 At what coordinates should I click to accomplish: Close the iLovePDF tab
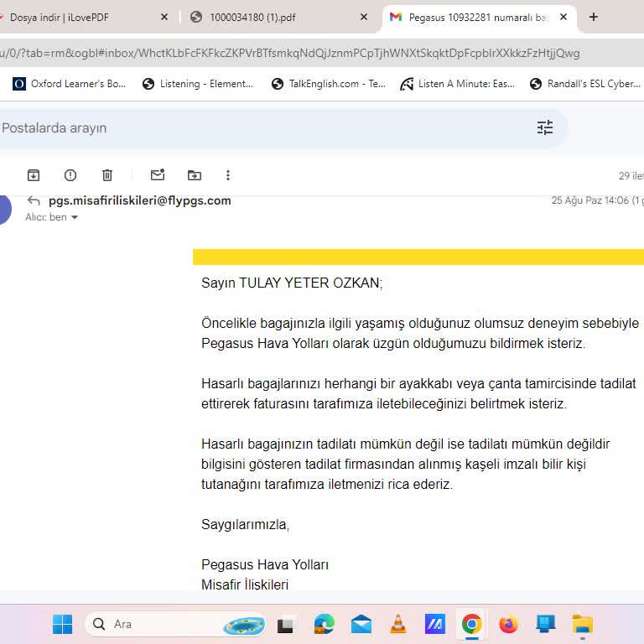pos(164,17)
